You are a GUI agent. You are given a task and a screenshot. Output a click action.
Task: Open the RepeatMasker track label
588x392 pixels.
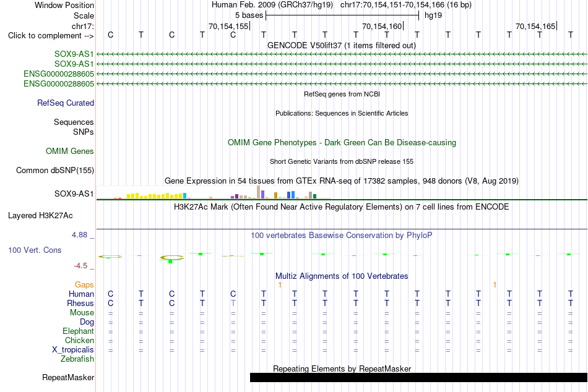tap(68, 377)
